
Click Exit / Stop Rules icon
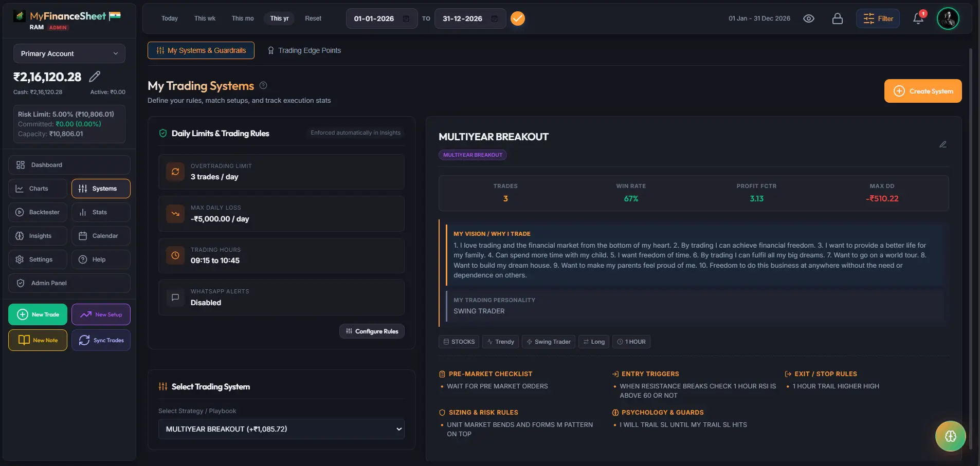(x=788, y=374)
